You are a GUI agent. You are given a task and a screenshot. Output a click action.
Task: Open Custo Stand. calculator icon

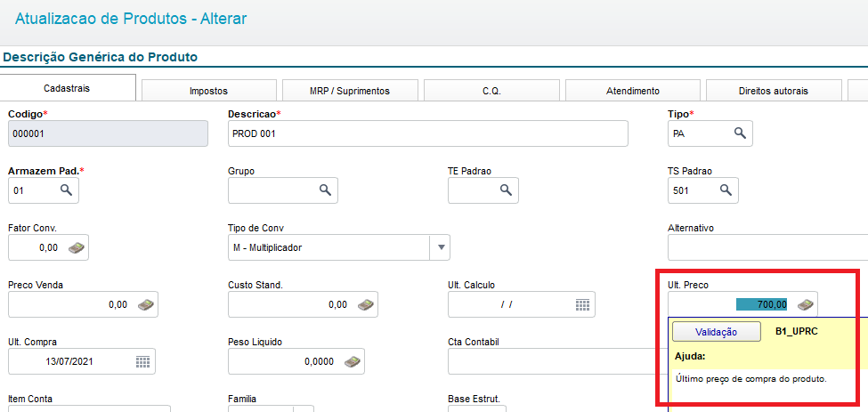[x=365, y=304]
